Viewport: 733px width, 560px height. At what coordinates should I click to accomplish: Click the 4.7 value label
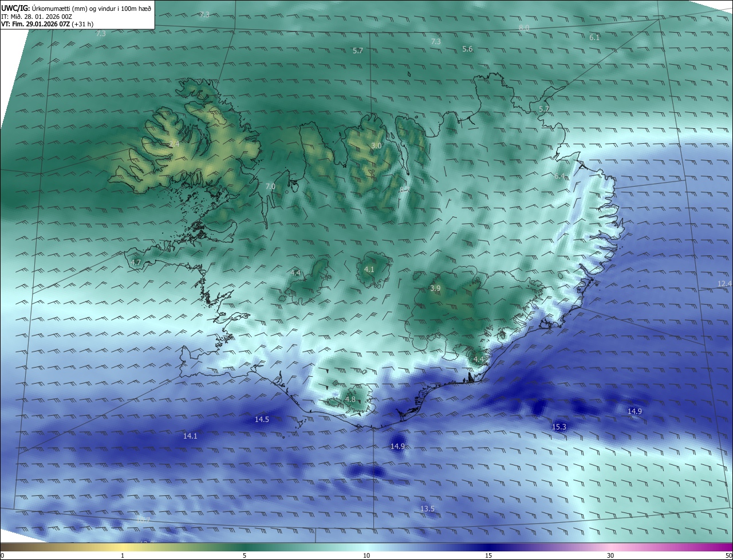tap(136, 262)
